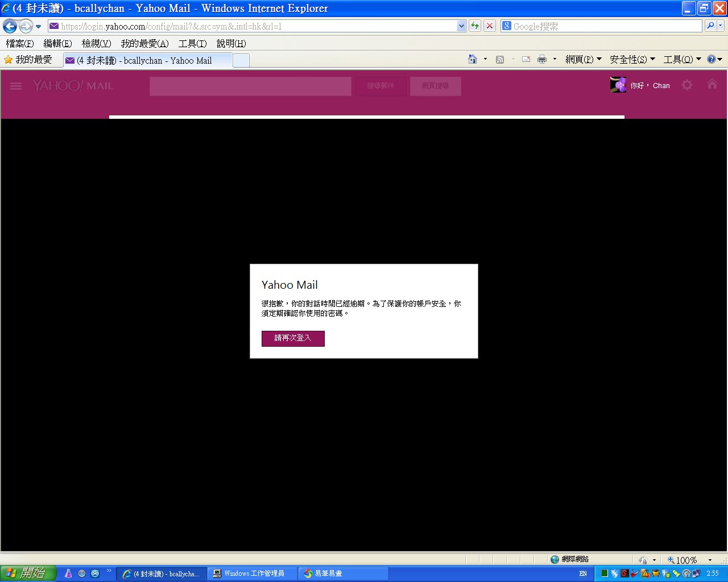
Task: Open the Yahoo Mail settings gear
Action: [x=687, y=85]
